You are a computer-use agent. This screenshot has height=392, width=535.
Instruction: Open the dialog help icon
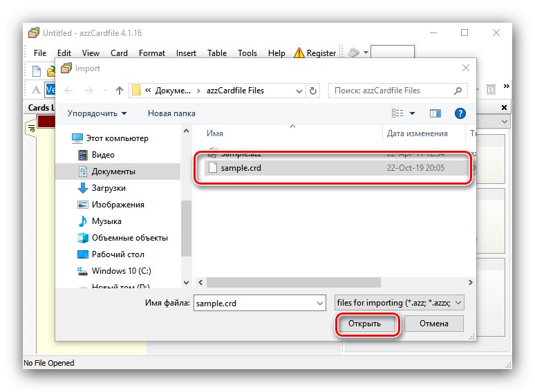(460, 113)
